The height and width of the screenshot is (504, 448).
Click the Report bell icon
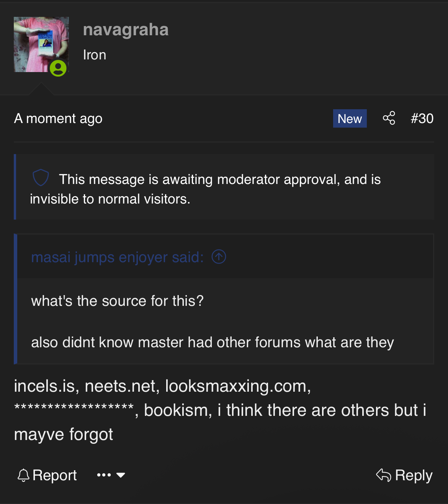23,475
